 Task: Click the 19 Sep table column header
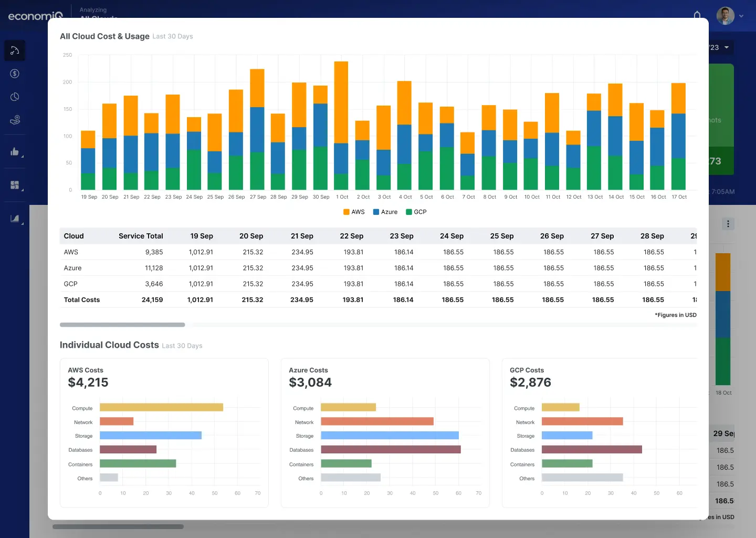202,236
